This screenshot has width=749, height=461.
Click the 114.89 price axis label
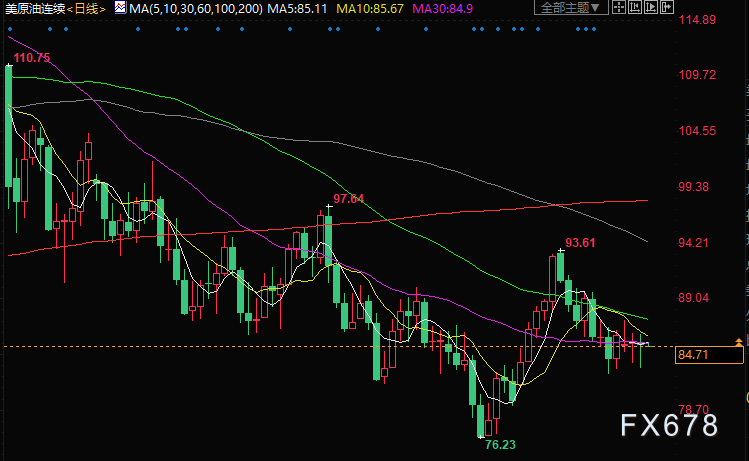(696, 20)
